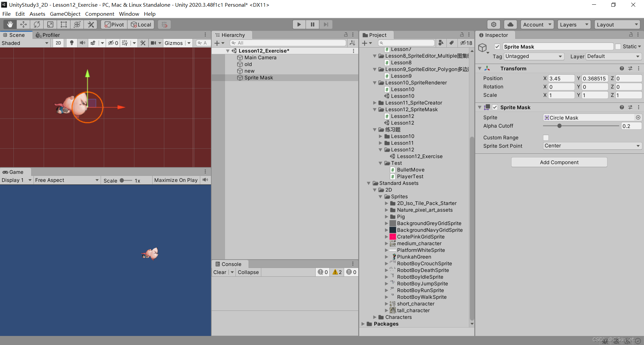Open the Free Aspect dropdown
The height and width of the screenshot is (345, 644).
tap(67, 180)
